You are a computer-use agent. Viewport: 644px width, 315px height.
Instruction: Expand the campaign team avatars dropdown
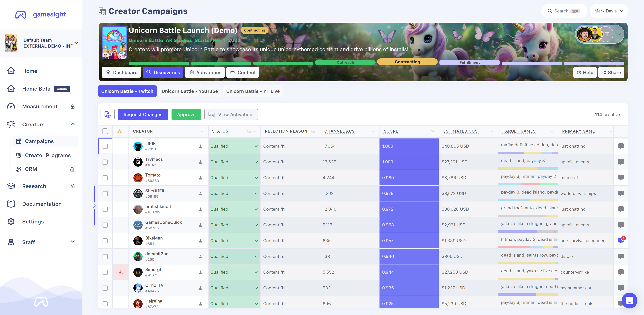click(619, 34)
